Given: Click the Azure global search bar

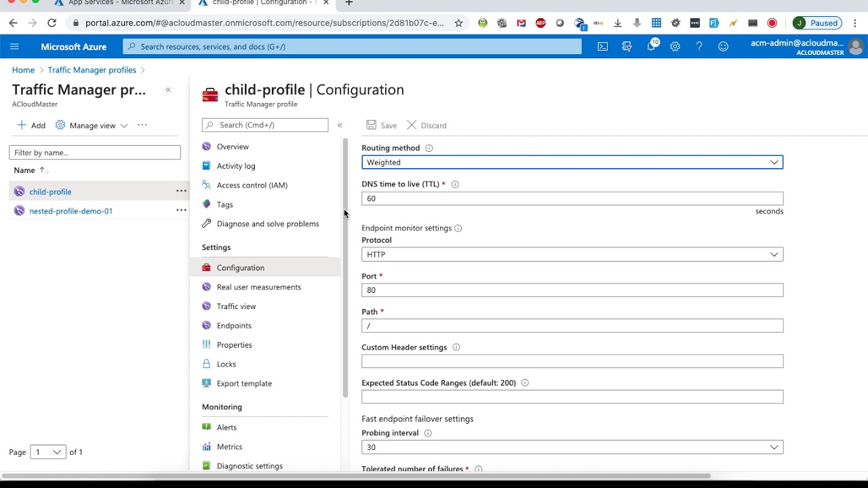Looking at the screenshot, I should pos(353,47).
